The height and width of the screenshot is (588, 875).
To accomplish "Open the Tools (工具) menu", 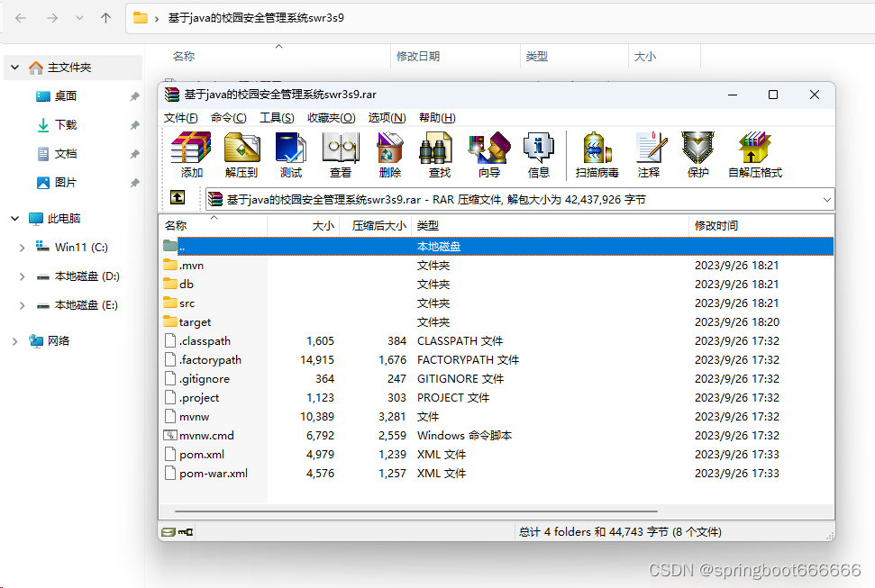I will [277, 118].
